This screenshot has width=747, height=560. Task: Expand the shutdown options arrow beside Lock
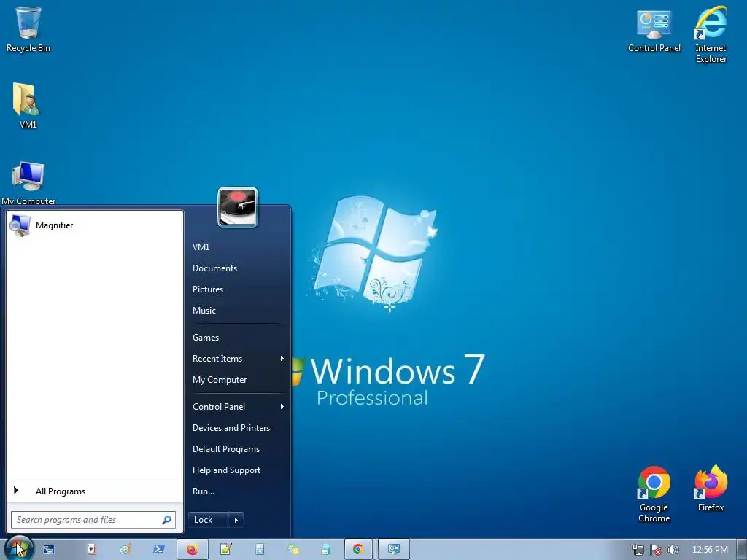[236, 519]
